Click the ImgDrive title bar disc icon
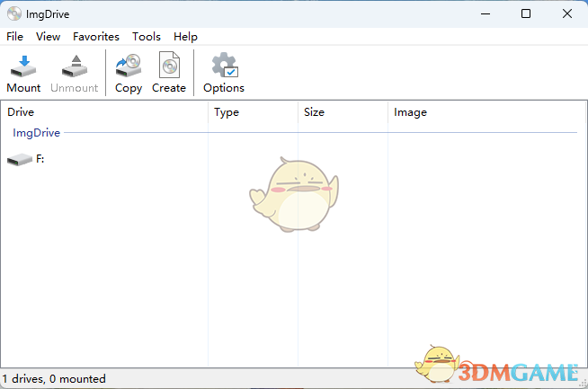The width and height of the screenshot is (588, 389). (x=14, y=13)
